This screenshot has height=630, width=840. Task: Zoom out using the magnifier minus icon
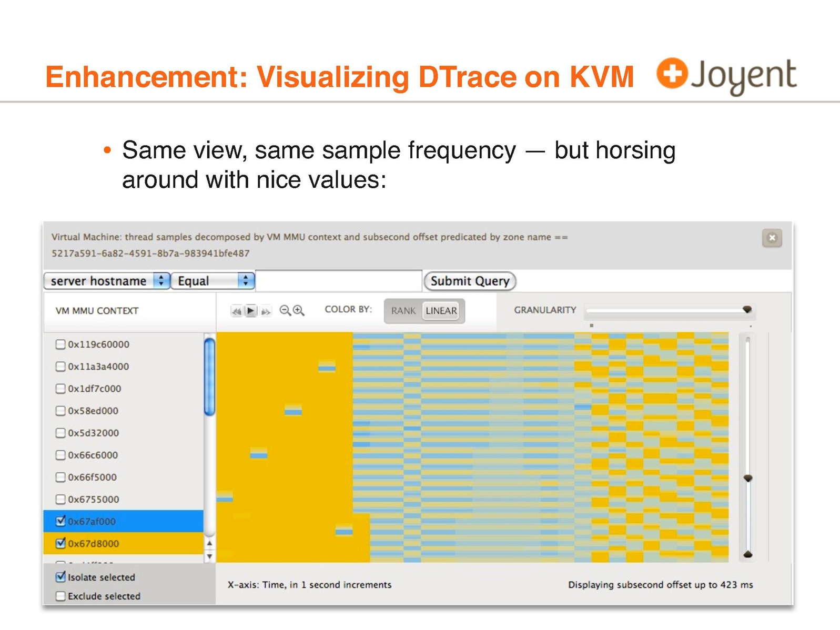285,311
